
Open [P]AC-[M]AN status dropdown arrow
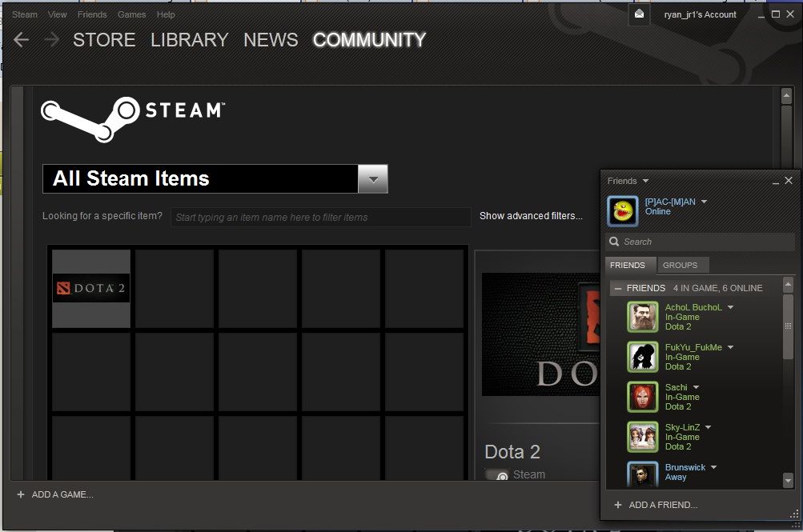705,202
